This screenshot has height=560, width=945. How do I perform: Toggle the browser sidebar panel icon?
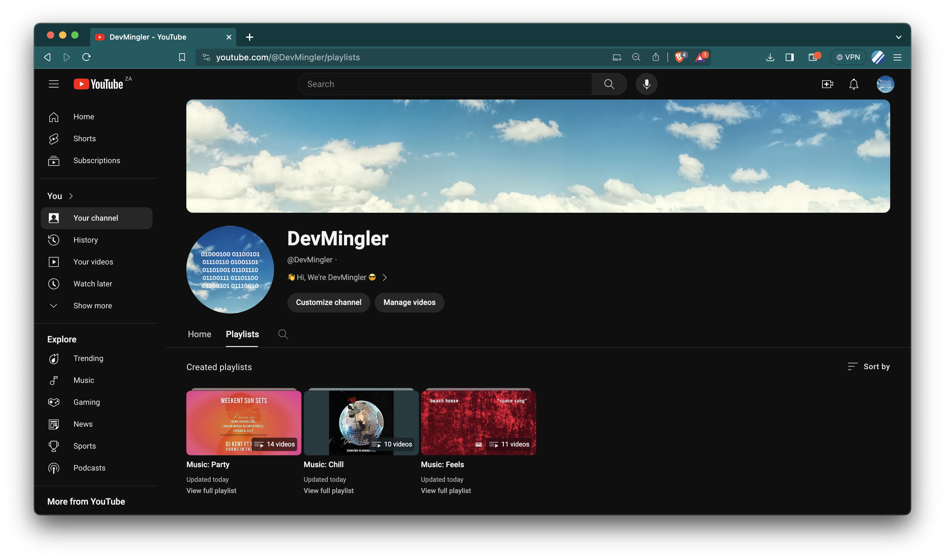click(x=789, y=57)
